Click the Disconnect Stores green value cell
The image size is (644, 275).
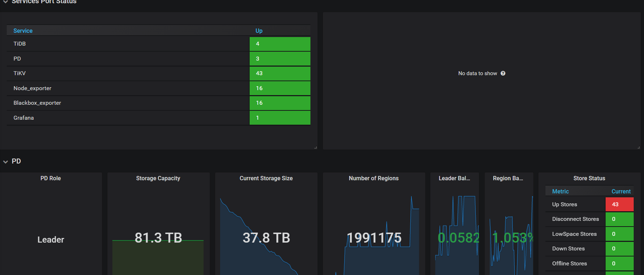click(x=619, y=219)
